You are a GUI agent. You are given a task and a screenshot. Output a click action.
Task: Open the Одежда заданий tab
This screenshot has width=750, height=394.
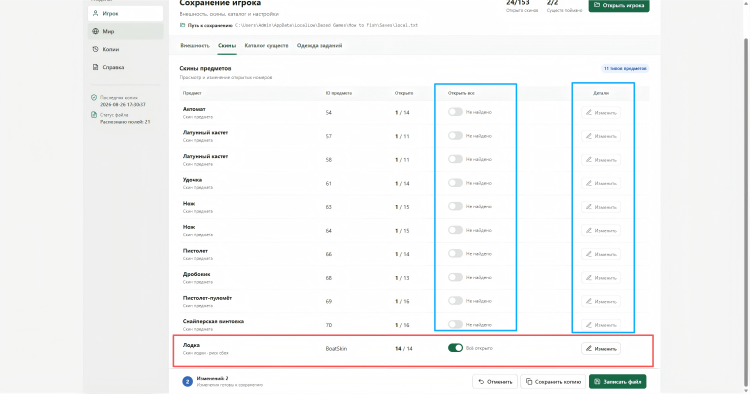[320, 45]
